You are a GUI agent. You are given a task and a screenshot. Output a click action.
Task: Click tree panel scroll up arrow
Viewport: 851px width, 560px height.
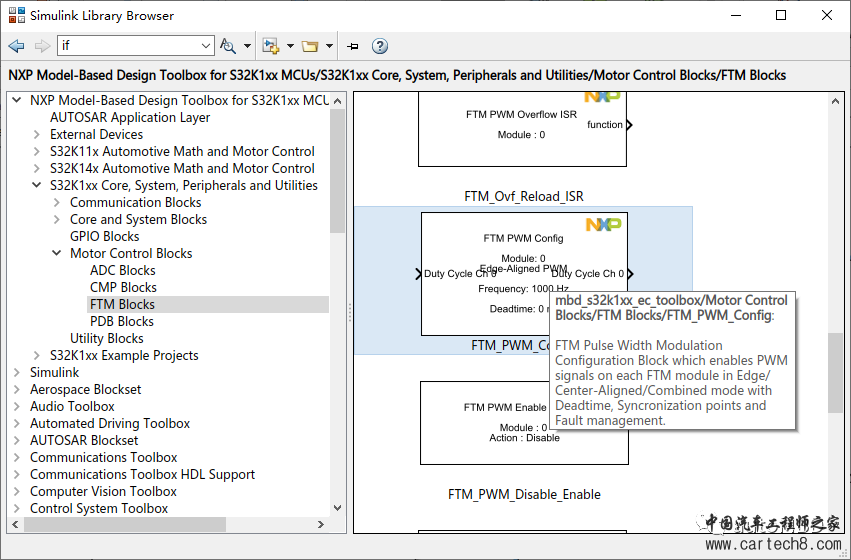[x=338, y=101]
